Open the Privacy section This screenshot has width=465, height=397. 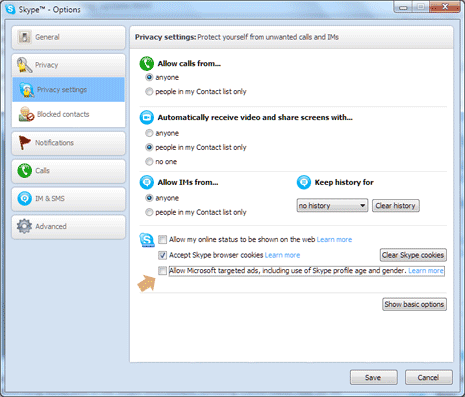[x=69, y=65]
